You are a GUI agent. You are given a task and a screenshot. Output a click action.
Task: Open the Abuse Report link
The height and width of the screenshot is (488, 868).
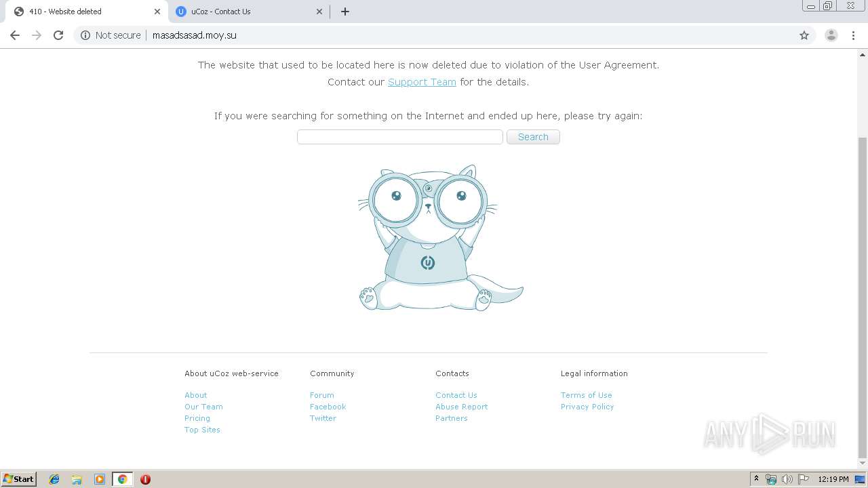coord(462,407)
